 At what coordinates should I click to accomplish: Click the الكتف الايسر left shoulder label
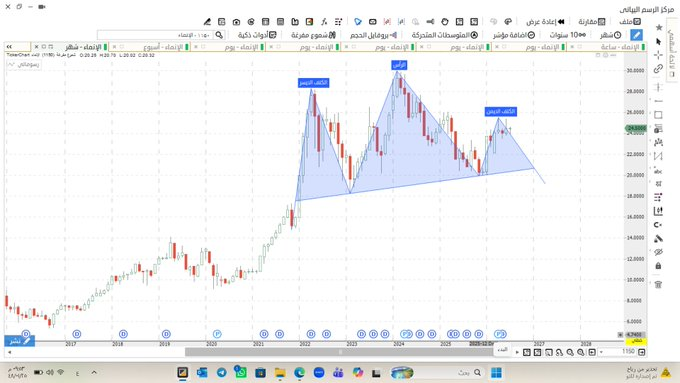tap(314, 82)
